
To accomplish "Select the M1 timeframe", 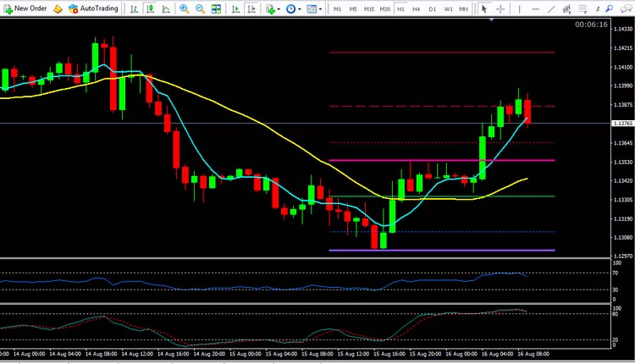I will point(337,9).
